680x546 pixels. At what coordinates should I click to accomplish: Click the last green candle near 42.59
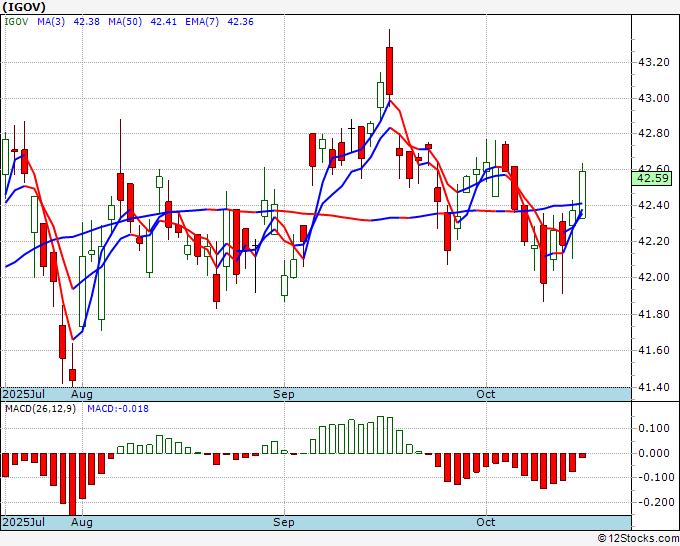[x=582, y=195]
